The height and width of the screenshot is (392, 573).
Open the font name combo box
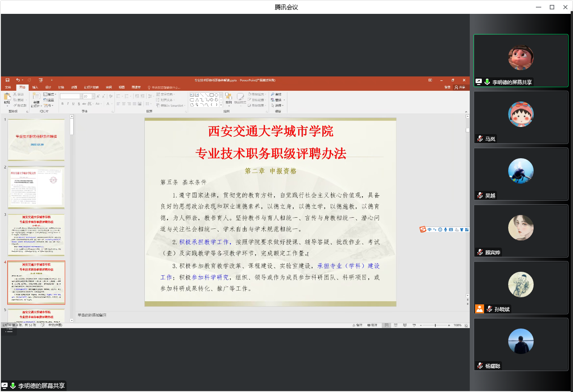click(x=71, y=96)
